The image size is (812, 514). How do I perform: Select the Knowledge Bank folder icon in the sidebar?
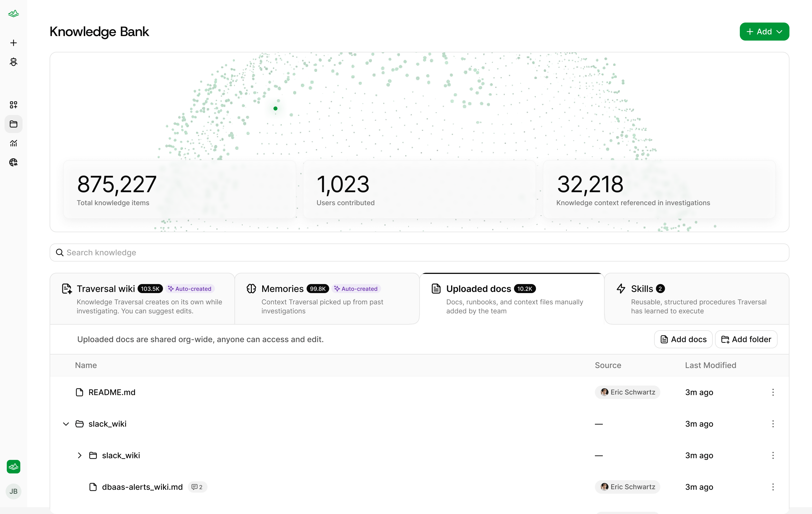(x=14, y=124)
